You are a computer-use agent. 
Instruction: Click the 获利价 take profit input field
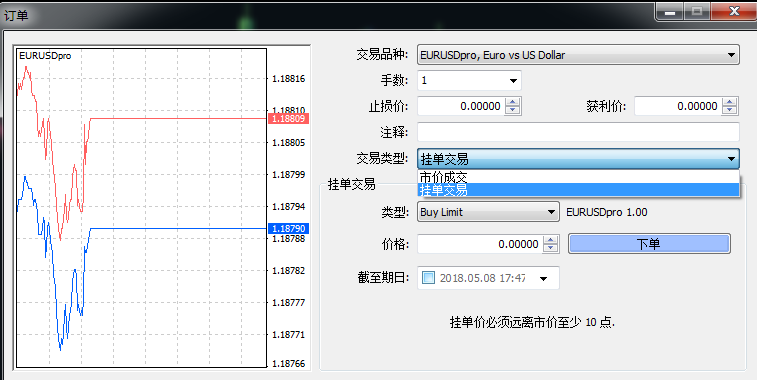click(x=678, y=106)
